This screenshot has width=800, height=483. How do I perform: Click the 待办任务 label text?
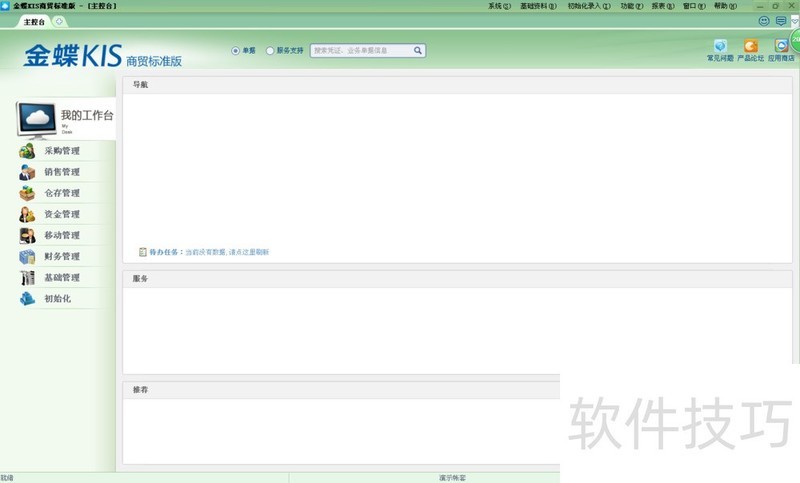click(165, 252)
